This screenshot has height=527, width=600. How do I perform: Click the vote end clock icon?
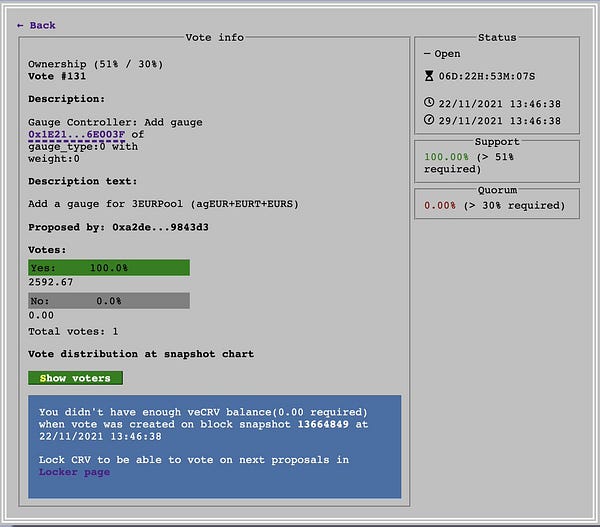point(429,120)
